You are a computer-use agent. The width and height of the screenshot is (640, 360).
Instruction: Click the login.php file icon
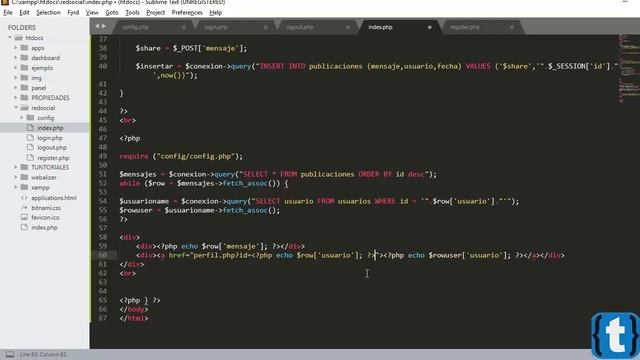click(x=30, y=138)
